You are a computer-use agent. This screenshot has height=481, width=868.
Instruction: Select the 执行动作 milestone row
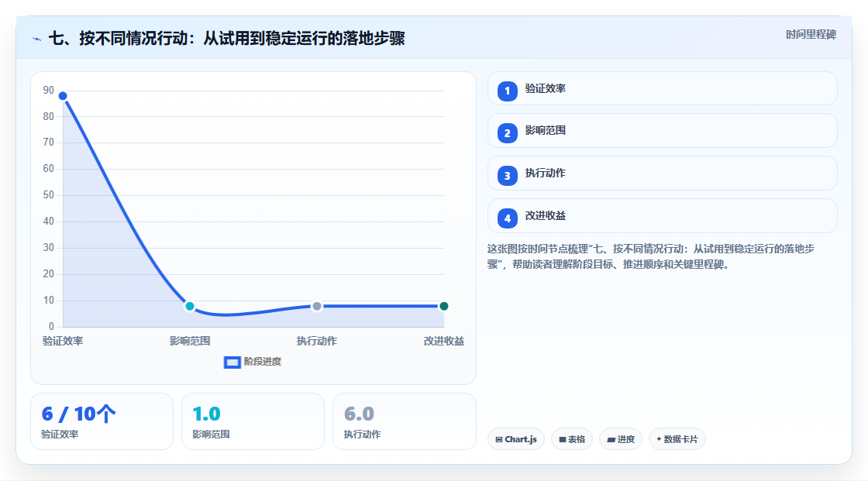click(x=662, y=174)
